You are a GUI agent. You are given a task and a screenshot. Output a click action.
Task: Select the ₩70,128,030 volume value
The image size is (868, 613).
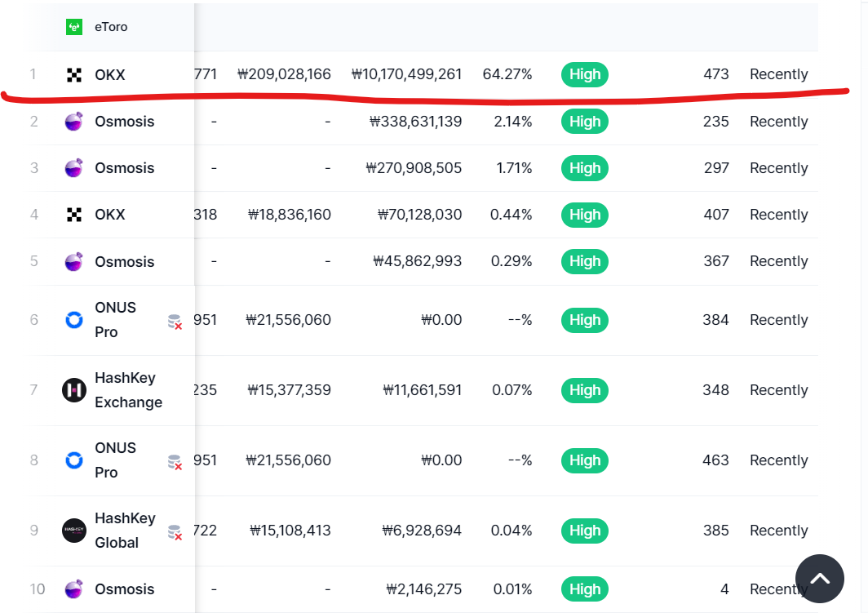pos(419,215)
